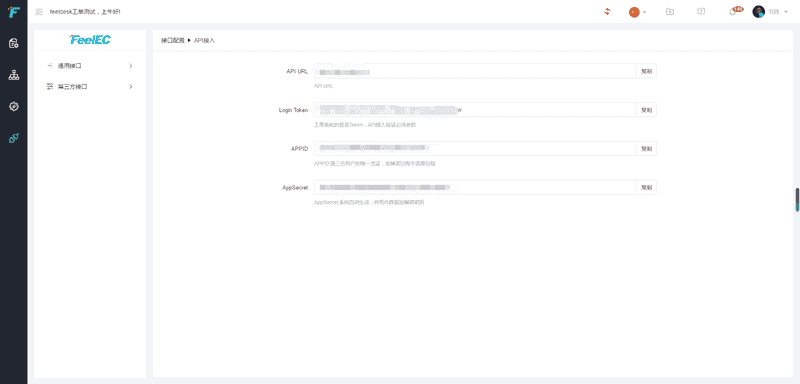Collapse sidebar with hamburger menu icon
Viewport: 800px width, 384px height.
(x=39, y=12)
